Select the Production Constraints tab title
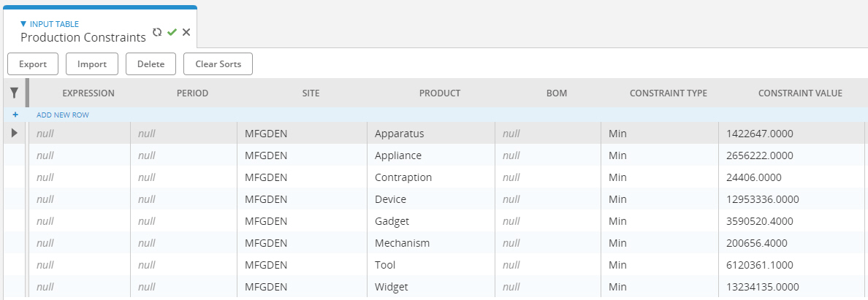 click(83, 38)
